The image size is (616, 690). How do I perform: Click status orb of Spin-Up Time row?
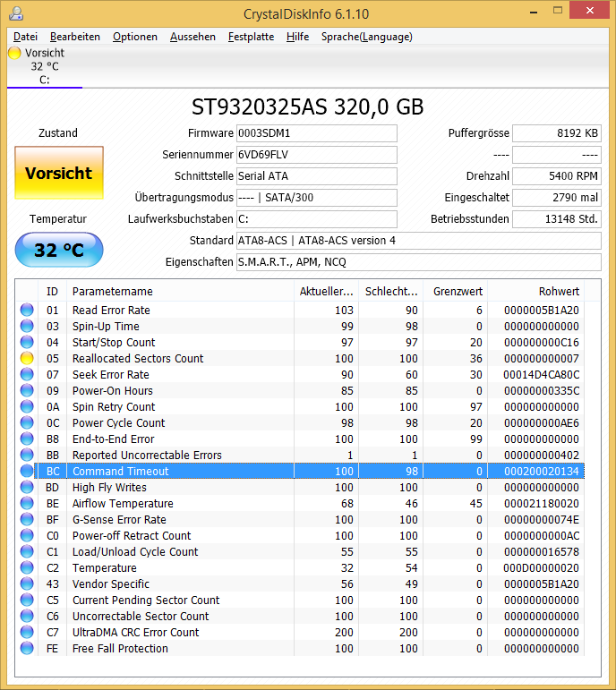[x=27, y=326]
